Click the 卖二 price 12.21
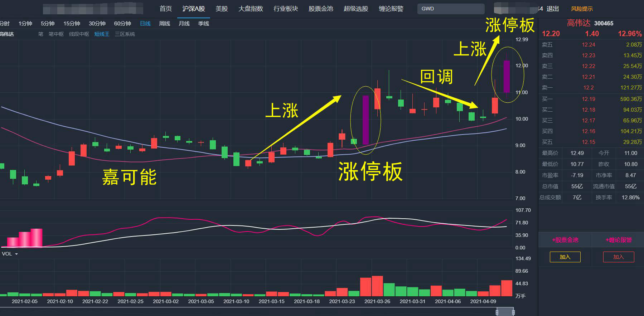 coord(589,77)
